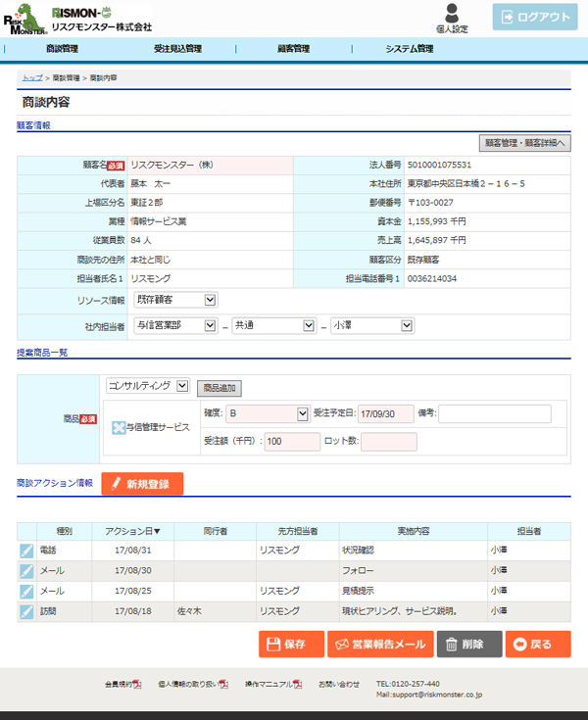588x720 pixels.
Task: Click the 受注額 amount input field
Action: pyautogui.click(x=292, y=442)
